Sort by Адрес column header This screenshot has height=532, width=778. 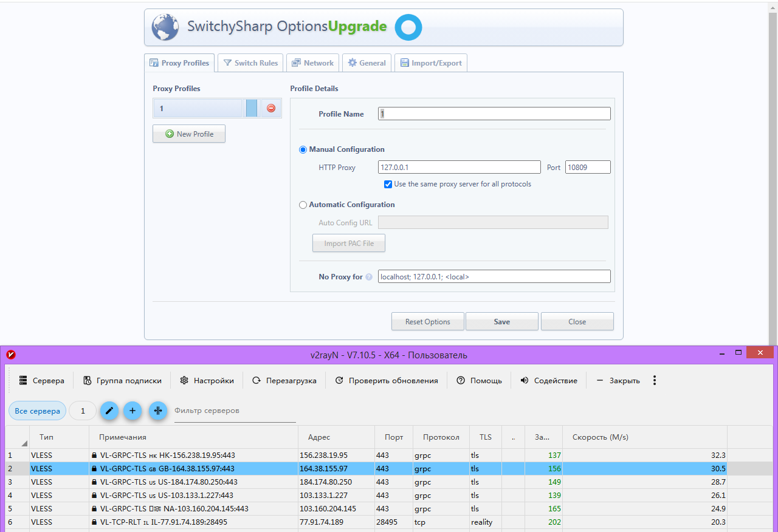point(336,437)
